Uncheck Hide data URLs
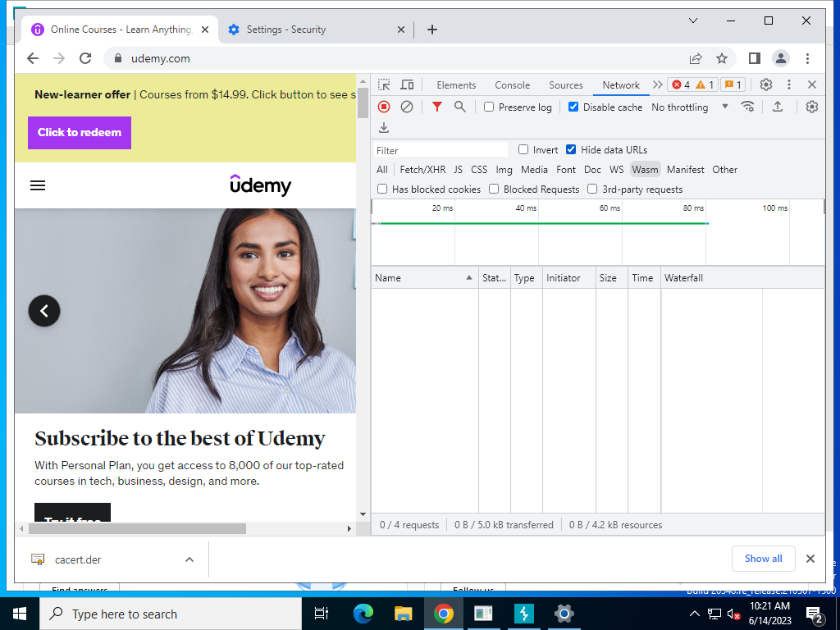This screenshot has width=840, height=630. (x=571, y=149)
